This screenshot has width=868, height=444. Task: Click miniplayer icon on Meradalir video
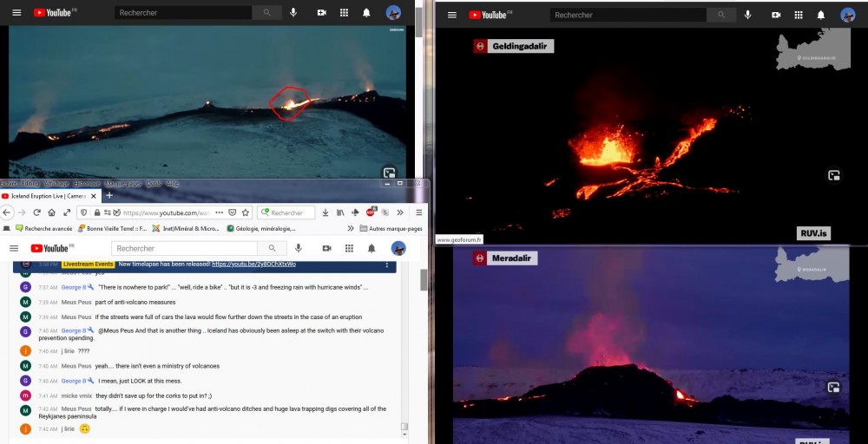coord(833,388)
